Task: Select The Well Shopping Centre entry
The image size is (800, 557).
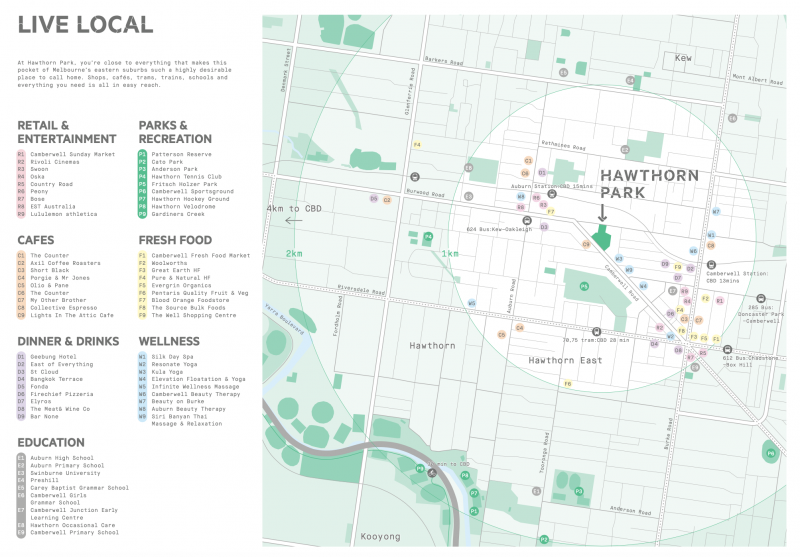Action: point(194,315)
